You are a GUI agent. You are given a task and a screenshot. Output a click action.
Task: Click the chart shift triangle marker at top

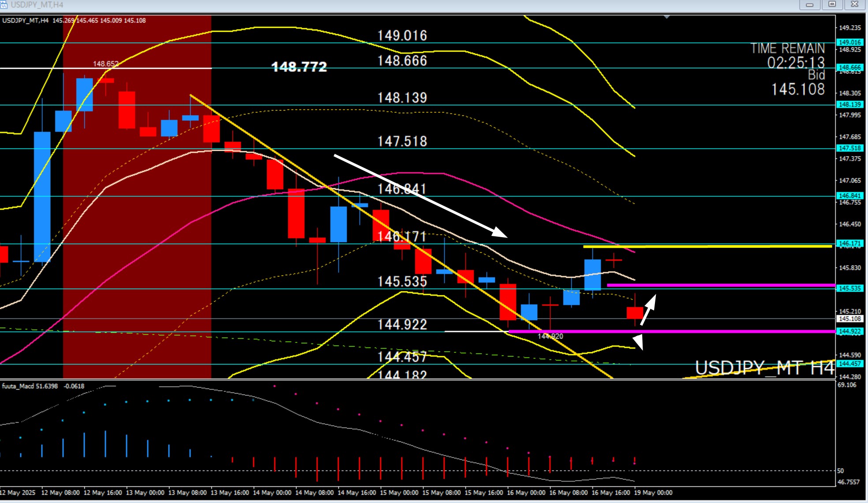tap(667, 17)
